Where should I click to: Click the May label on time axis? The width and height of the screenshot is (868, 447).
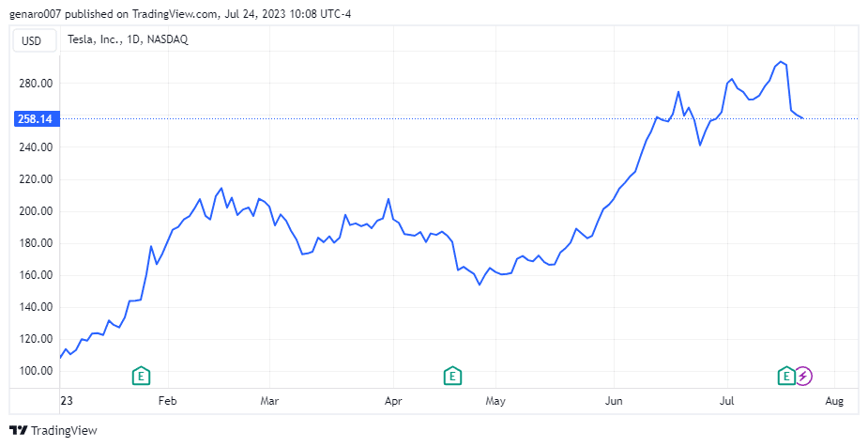coord(495,400)
